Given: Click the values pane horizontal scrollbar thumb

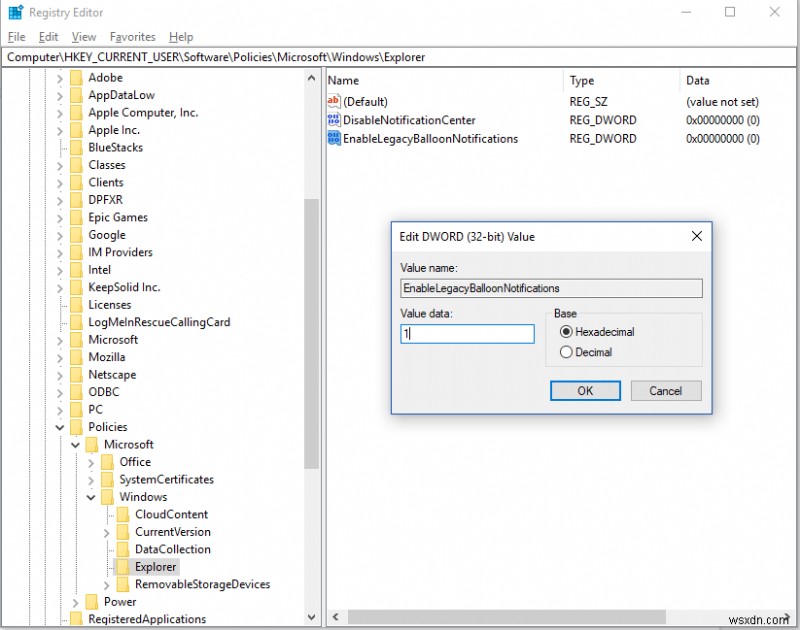Looking at the screenshot, I should [x=507, y=617].
